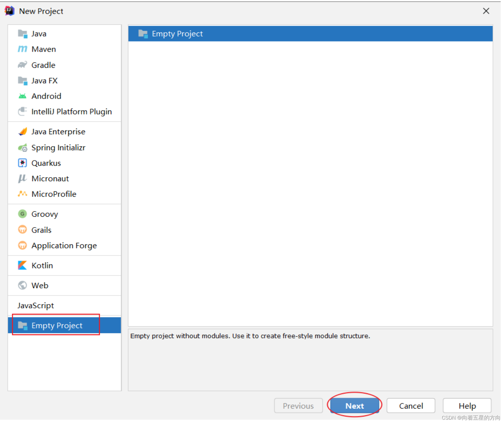Click the Next button
This screenshot has width=504, height=423.
tap(355, 406)
